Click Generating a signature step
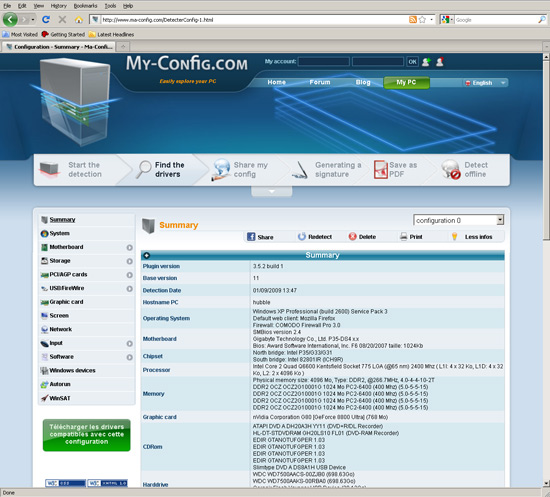This screenshot has width=550, height=497. click(x=328, y=169)
